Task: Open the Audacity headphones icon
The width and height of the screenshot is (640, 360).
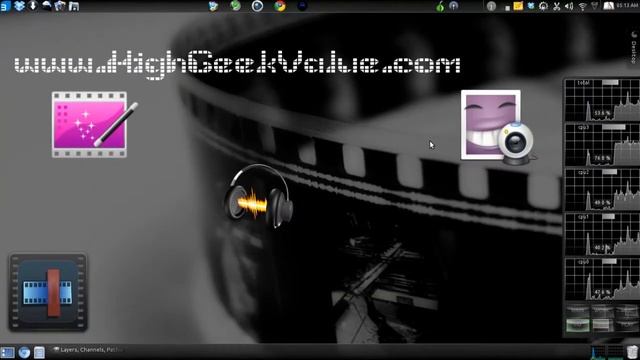Action: 259,196
